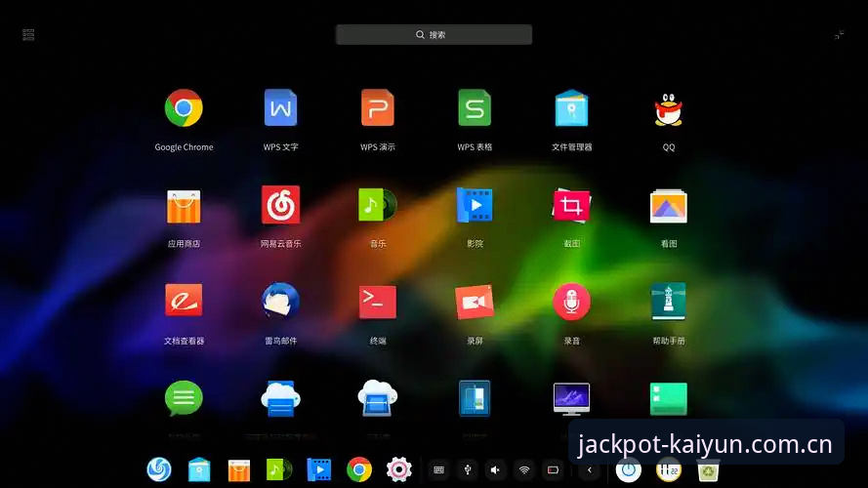Image resolution: width=868 pixels, height=488 pixels.
Task: Open 看图 image viewer
Action: coord(669,206)
